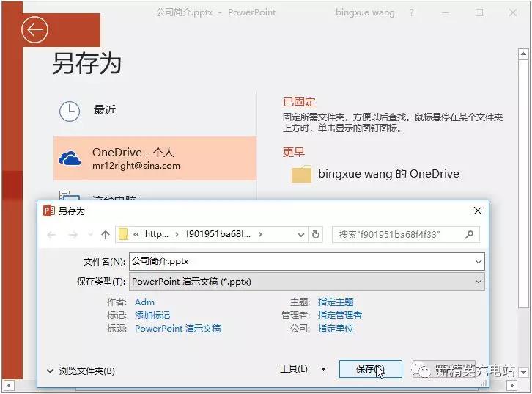Click 指定管理者 to set manager
The width and height of the screenshot is (532, 394).
point(339,315)
